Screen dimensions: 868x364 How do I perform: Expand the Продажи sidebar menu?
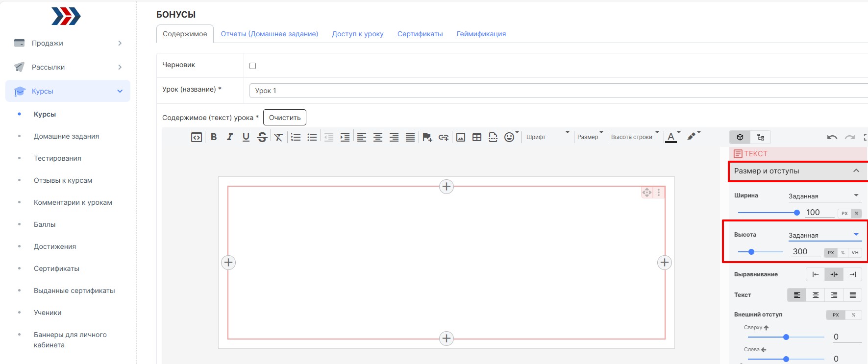[x=68, y=43]
